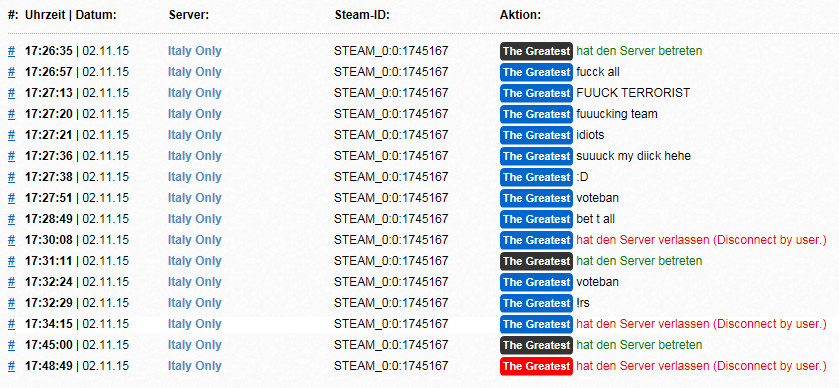Click 'hat den Server betreten' at 17:31:11
Viewport: 839px width, 388px height.
pyautogui.click(x=639, y=261)
